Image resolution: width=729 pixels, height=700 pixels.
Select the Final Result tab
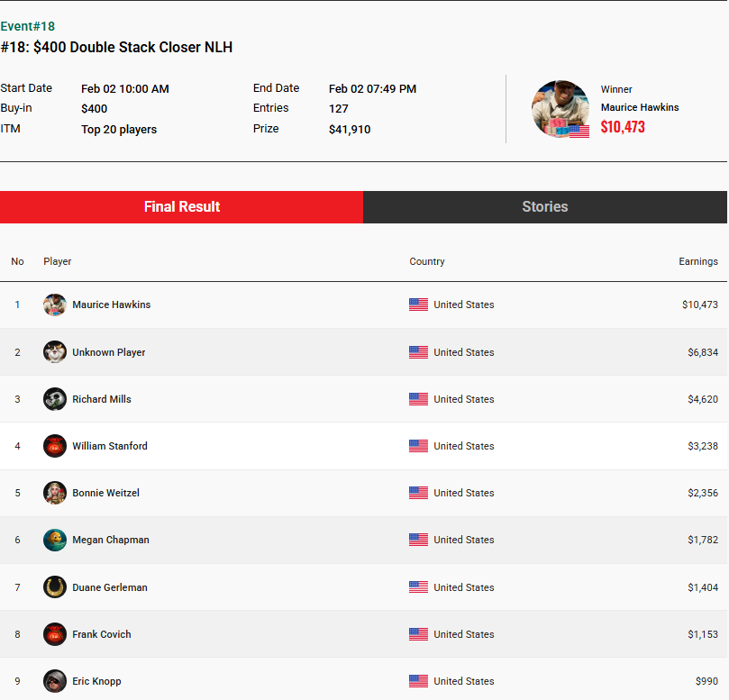pyautogui.click(x=181, y=206)
